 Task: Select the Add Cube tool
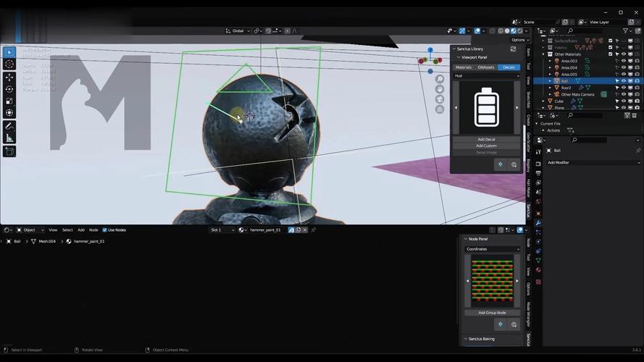coord(9,151)
